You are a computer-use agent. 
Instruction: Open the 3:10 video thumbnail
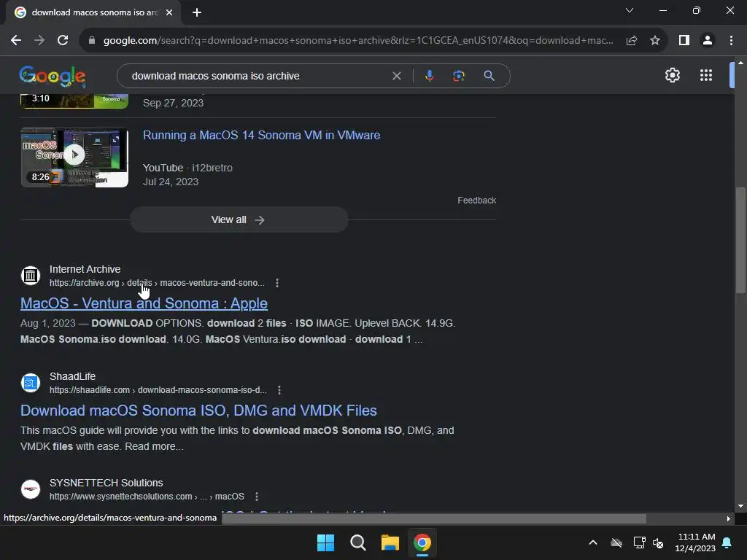(x=74, y=101)
